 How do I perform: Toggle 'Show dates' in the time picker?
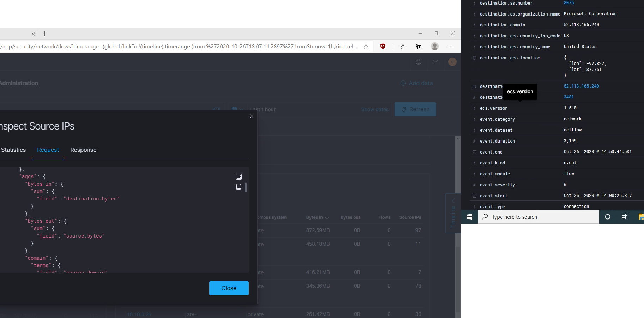[x=375, y=109]
